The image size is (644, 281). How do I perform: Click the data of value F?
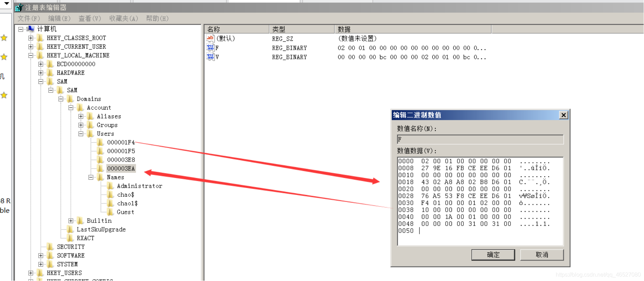pyautogui.click(x=412, y=48)
